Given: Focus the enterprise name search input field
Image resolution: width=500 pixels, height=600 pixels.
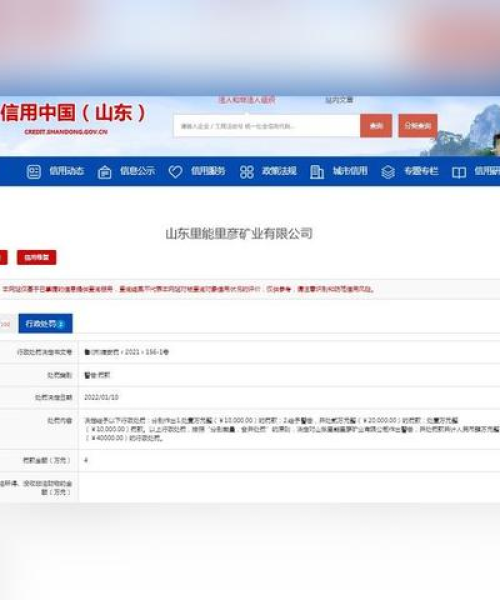Looking at the screenshot, I should pyautogui.click(x=267, y=126).
